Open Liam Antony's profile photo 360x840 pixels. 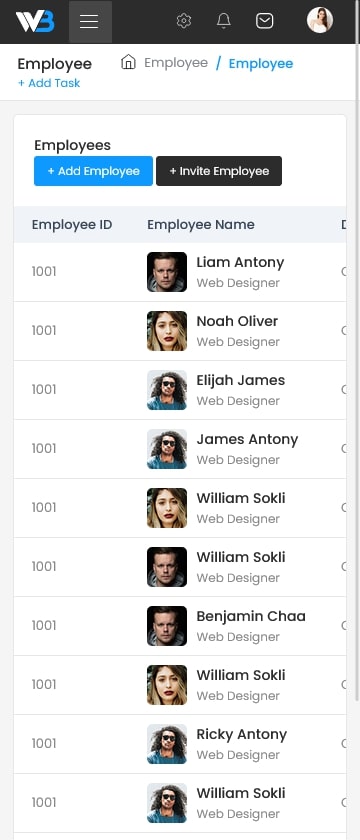[167, 272]
